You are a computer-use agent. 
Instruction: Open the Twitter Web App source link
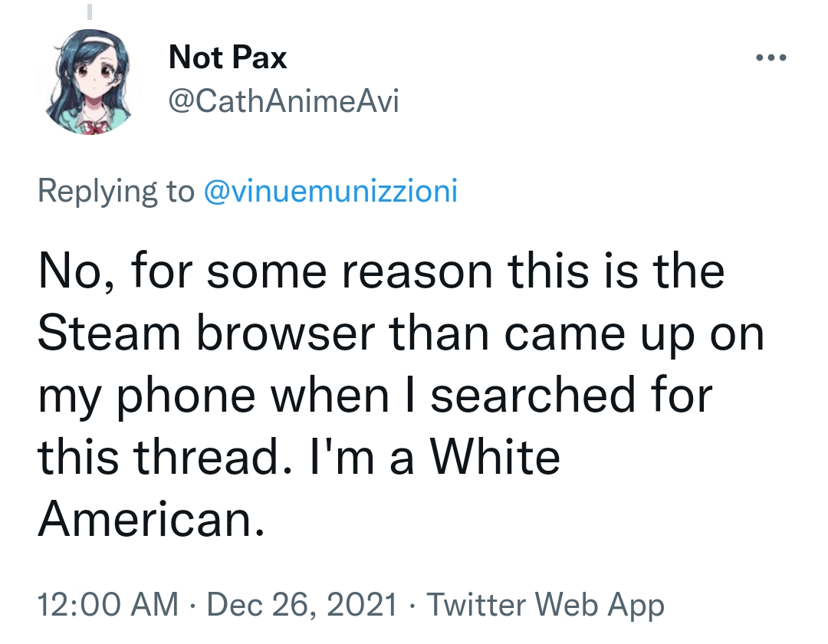tap(545, 605)
